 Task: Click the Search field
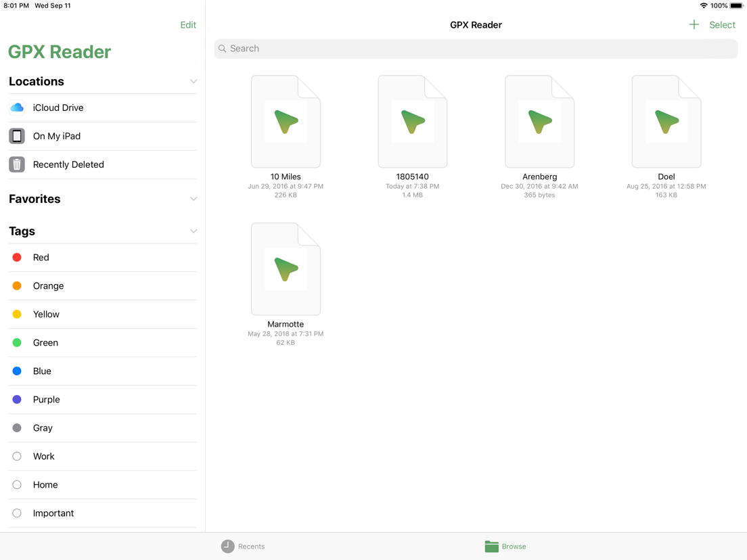(476, 49)
